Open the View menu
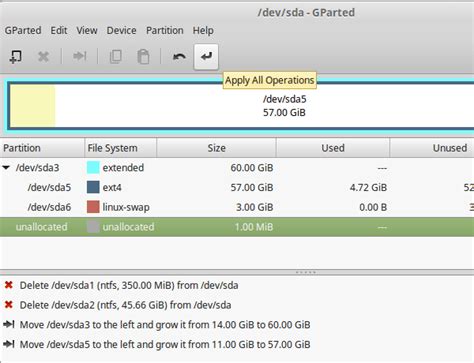 [x=87, y=30]
